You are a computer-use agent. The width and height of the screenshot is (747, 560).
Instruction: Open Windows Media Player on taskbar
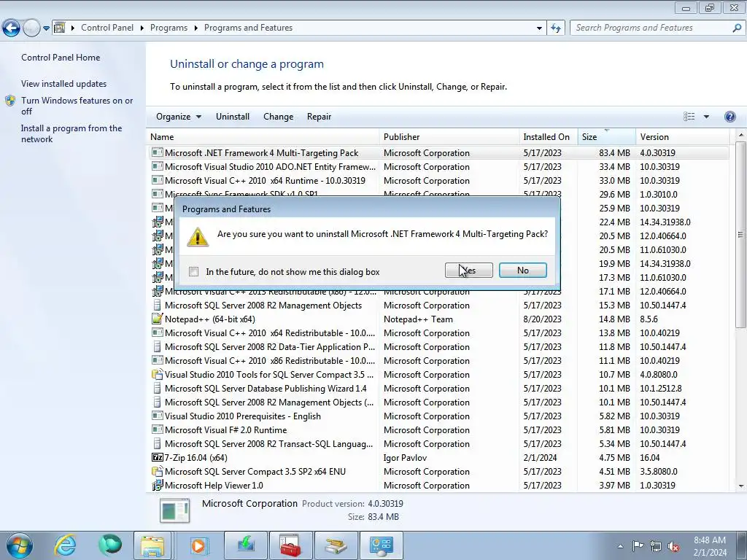198,545
